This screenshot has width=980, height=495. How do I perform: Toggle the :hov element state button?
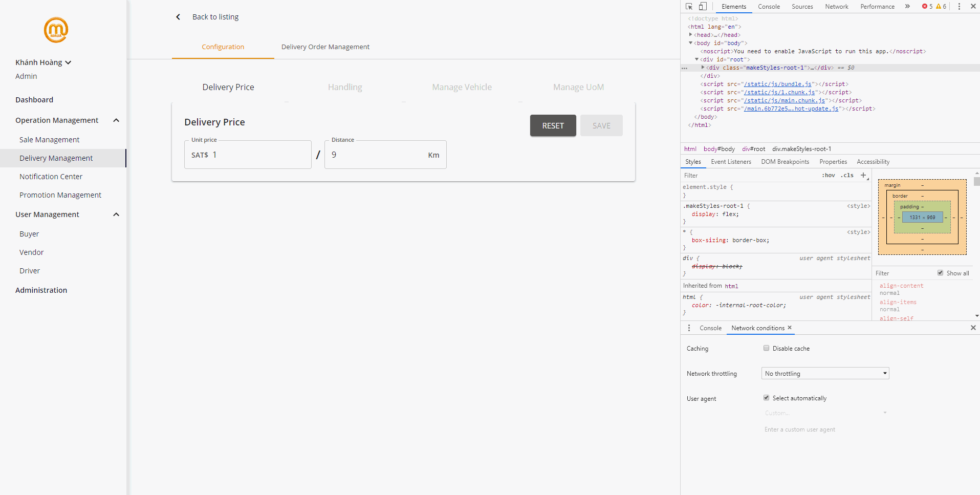[x=829, y=175]
